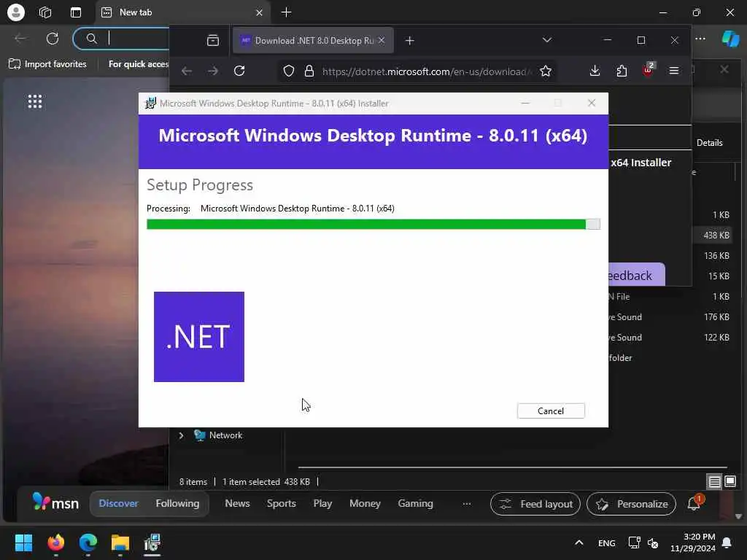Click the Edge address search box

tap(122, 39)
